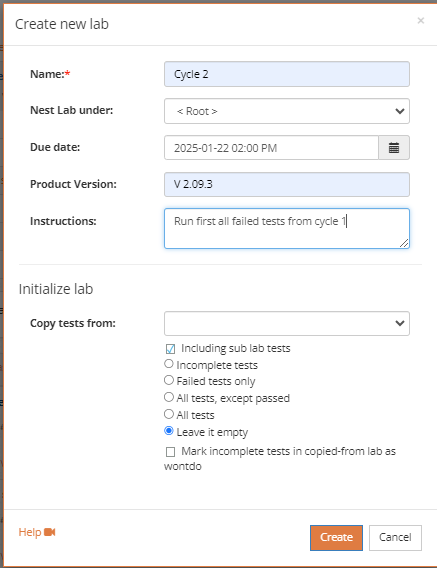The height and width of the screenshot is (568, 437).
Task: Choose Failed tests only radio button
Action: coord(169,380)
